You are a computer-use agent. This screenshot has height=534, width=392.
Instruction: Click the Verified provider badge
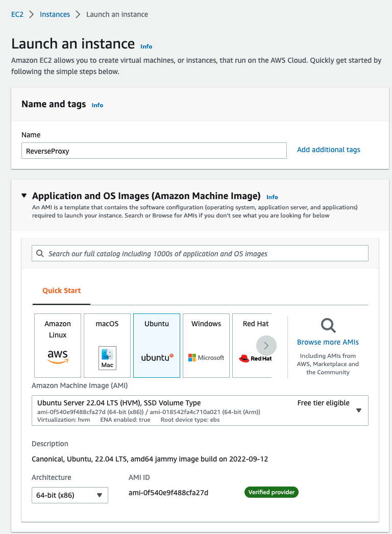tap(272, 492)
